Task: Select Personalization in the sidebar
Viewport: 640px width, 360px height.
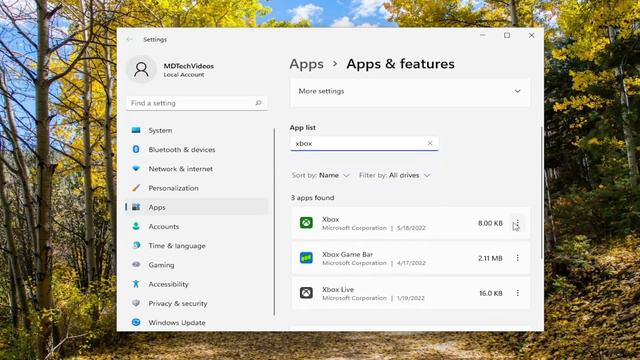Action: pos(196,188)
